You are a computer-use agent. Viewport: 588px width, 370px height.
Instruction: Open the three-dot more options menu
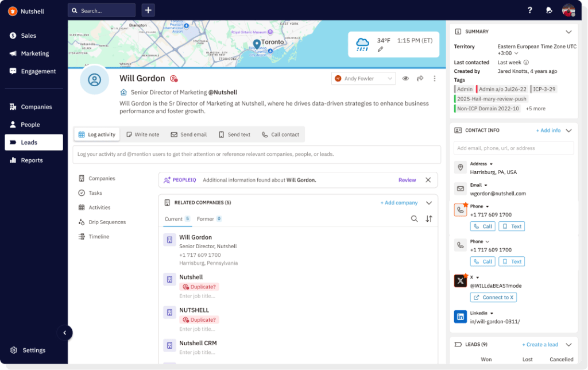point(435,79)
